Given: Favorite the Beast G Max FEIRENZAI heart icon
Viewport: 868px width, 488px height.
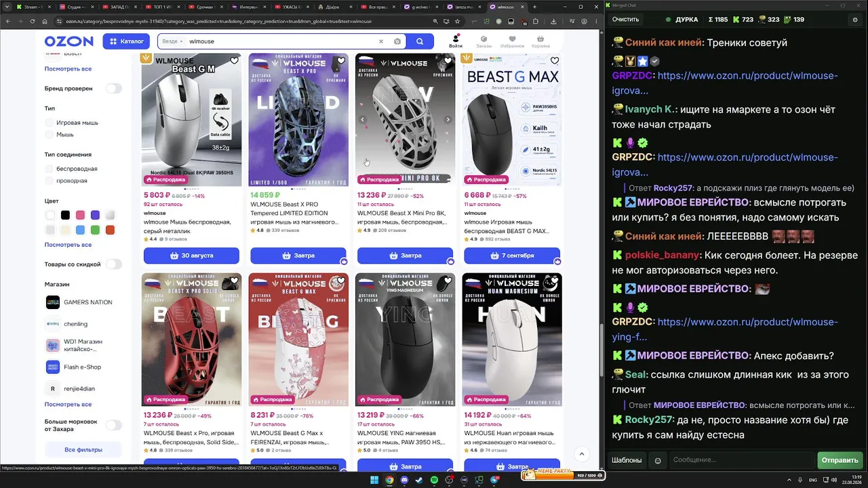Looking at the screenshot, I should 341,281.
